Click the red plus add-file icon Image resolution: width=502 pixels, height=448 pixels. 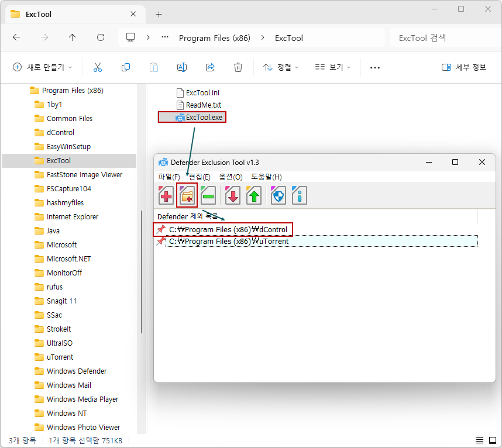click(x=166, y=195)
